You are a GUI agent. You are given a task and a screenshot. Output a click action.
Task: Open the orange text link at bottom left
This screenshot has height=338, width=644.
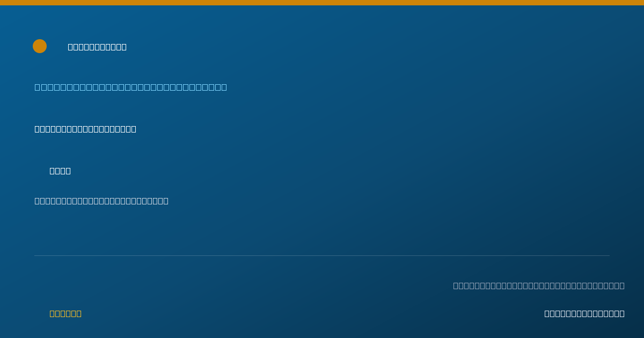pyautogui.click(x=65, y=313)
